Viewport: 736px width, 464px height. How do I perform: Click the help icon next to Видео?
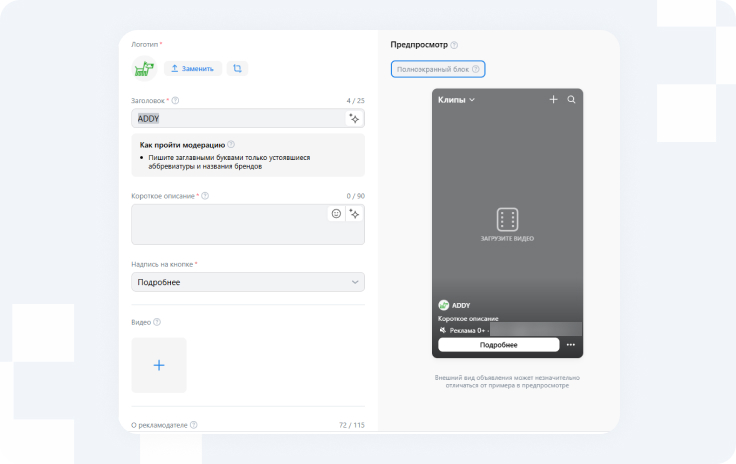157,322
